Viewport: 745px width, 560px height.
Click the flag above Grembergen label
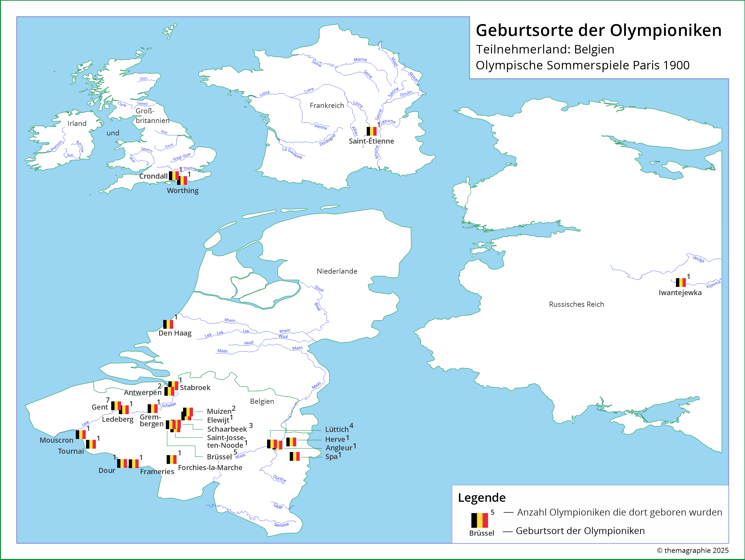click(153, 408)
